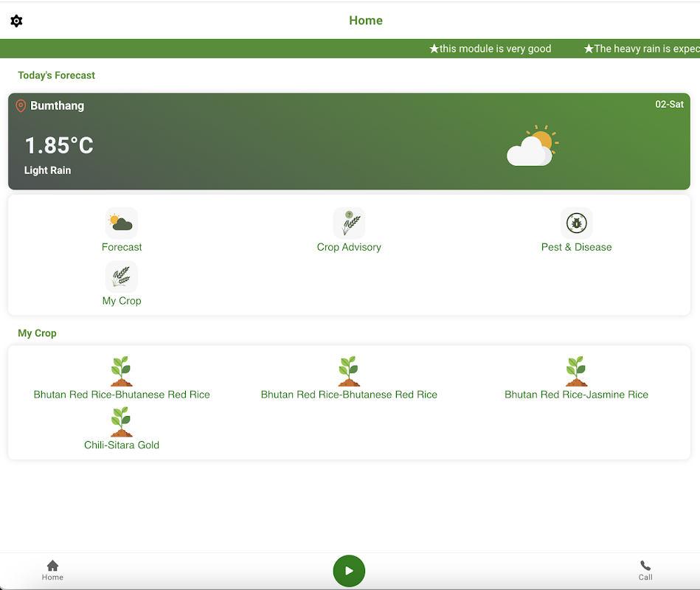Click the Today's Forecast heading
The height and width of the screenshot is (590, 700).
[x=56, y=75]
